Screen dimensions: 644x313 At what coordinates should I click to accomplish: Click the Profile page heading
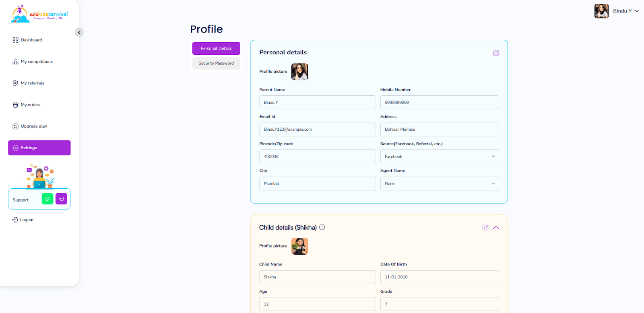[206, 29]
